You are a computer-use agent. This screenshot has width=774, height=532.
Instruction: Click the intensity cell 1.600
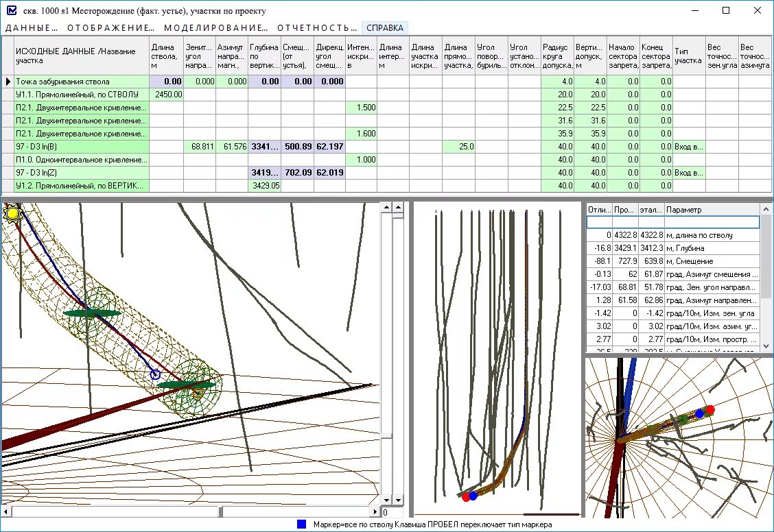coord(362,134)
